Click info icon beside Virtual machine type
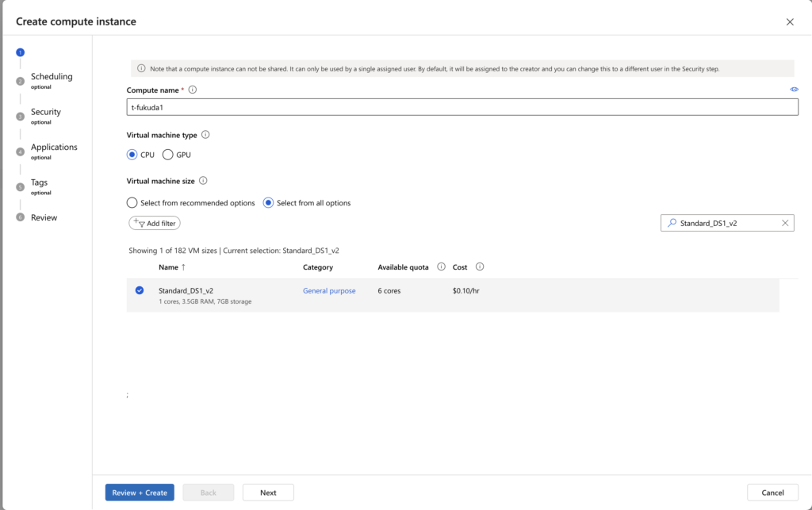 coord(206,135)
